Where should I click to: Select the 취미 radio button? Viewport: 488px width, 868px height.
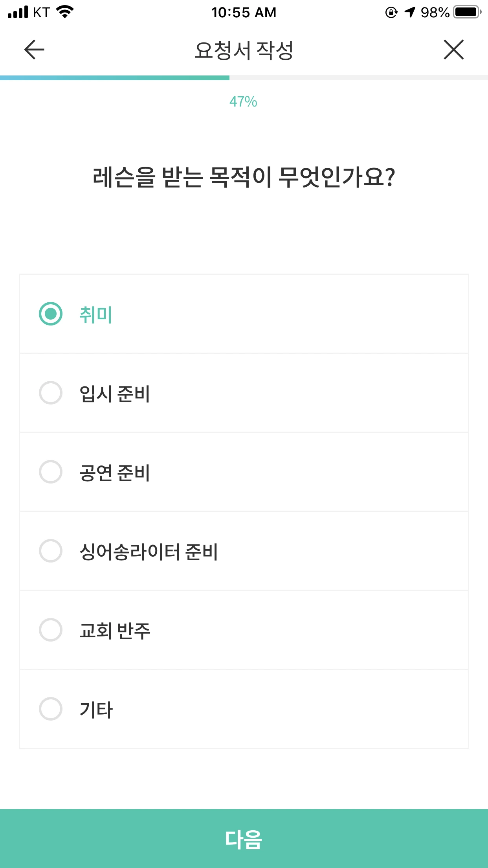coord(51,314)
